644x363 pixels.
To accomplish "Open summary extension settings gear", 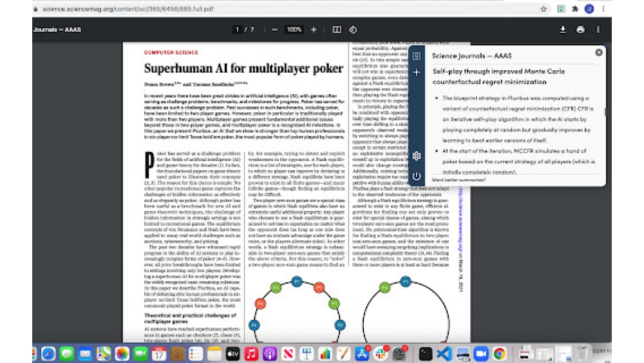I will click(417, 156).
